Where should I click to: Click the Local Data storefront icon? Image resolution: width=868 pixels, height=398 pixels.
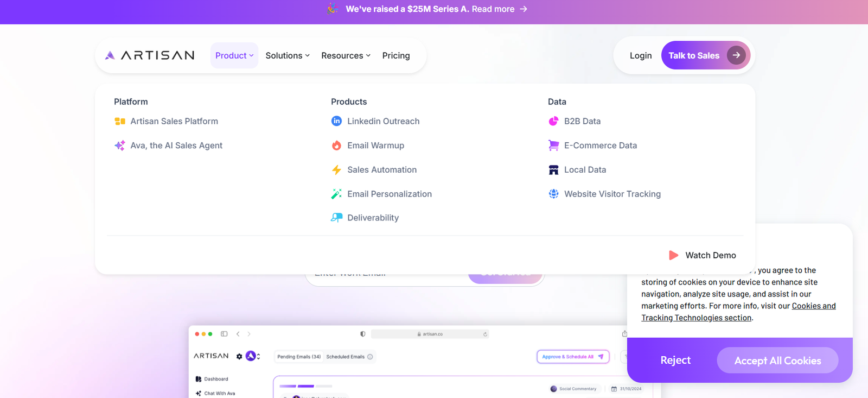553,170
